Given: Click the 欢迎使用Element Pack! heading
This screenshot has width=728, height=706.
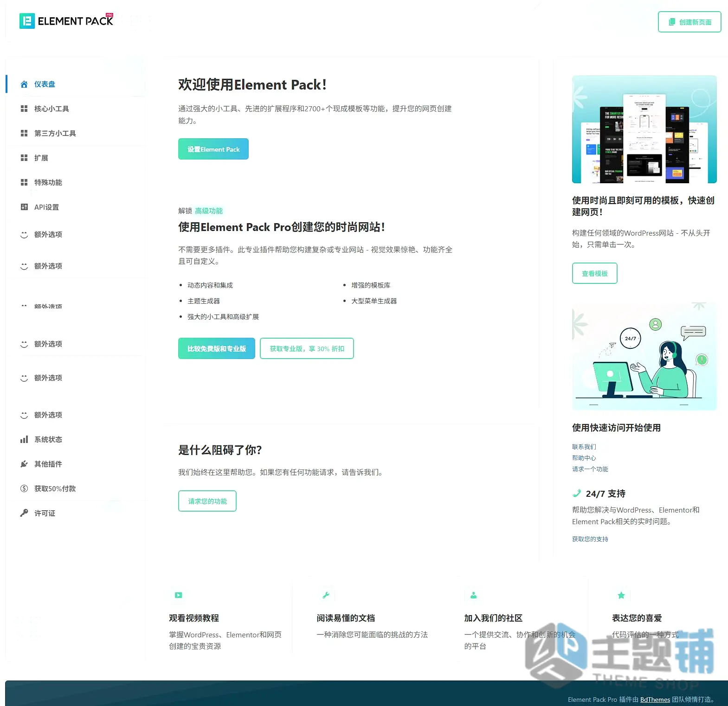Looking at the screenshot, I should pos(252,84).
